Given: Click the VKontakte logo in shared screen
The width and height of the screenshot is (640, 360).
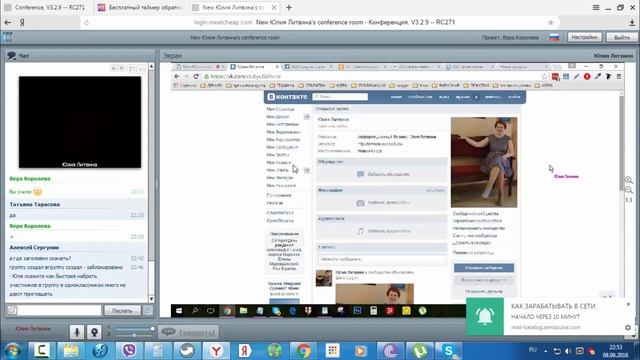Looking at the screenshot, I should (287, 97).
